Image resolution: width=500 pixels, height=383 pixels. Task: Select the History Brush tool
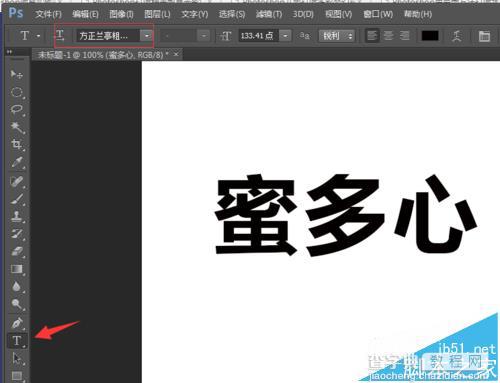(17, 234)
